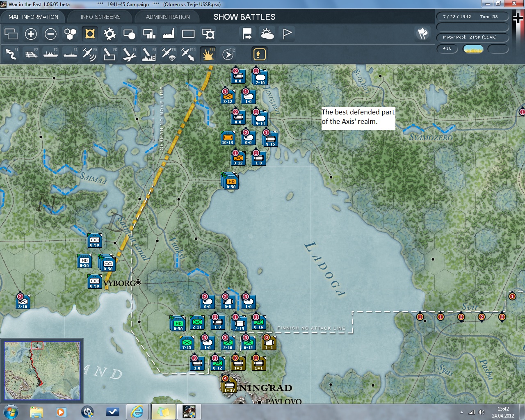Viewport: 525px width, 420px height.
Task: Click the yellow up-arrow button
Action: click(259, 54)
